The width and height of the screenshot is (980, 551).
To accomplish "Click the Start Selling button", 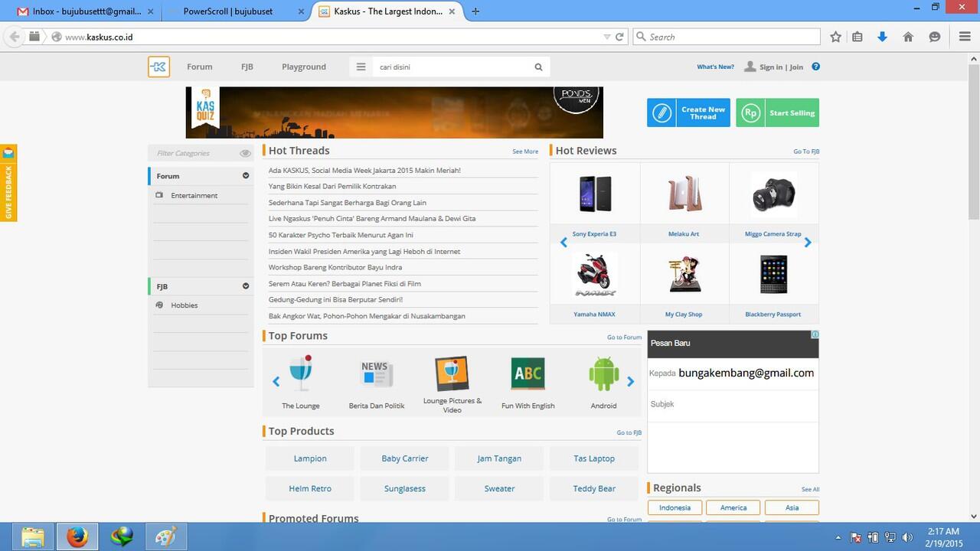I will [x=777, y=112].
